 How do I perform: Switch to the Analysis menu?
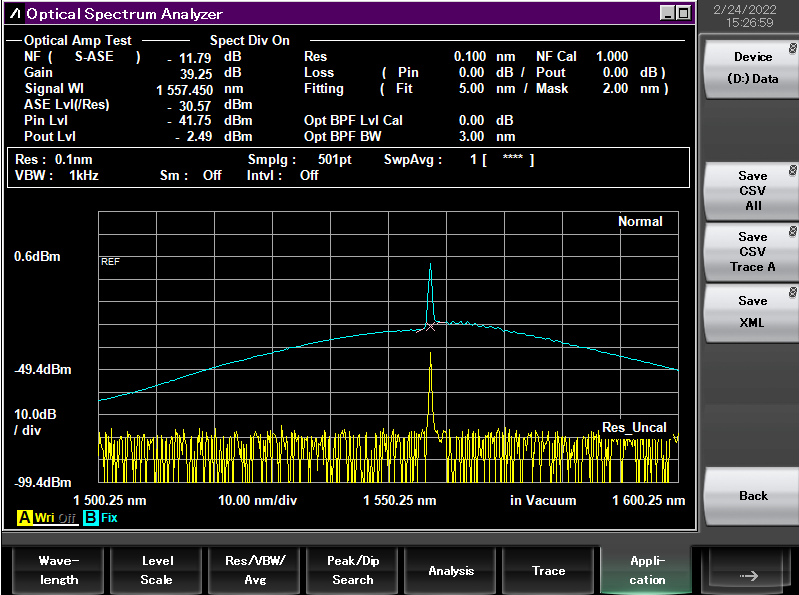[451, 571]
